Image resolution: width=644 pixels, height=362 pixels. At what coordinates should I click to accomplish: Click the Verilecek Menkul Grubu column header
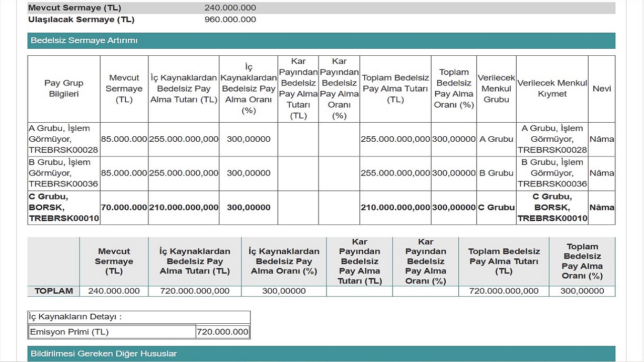pyautogui.click(x=496, y=88)
